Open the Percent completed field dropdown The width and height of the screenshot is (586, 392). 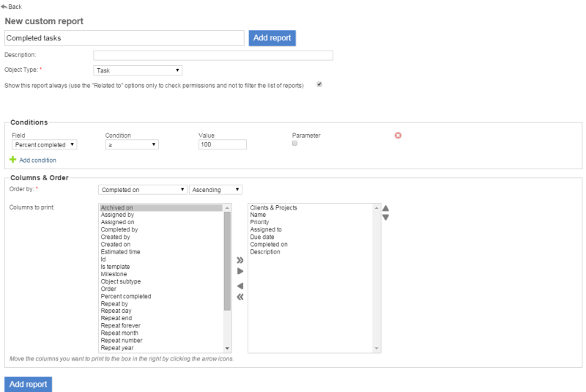pos(45,145)
